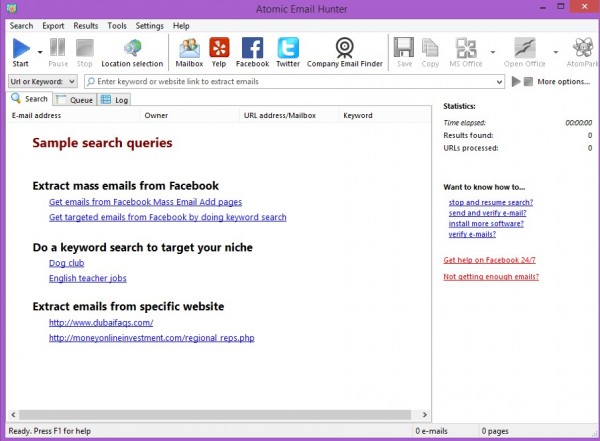Open the Mailbox extractor icon
Image resolution: width=600 pixels, height=441 pixels.
189,48
